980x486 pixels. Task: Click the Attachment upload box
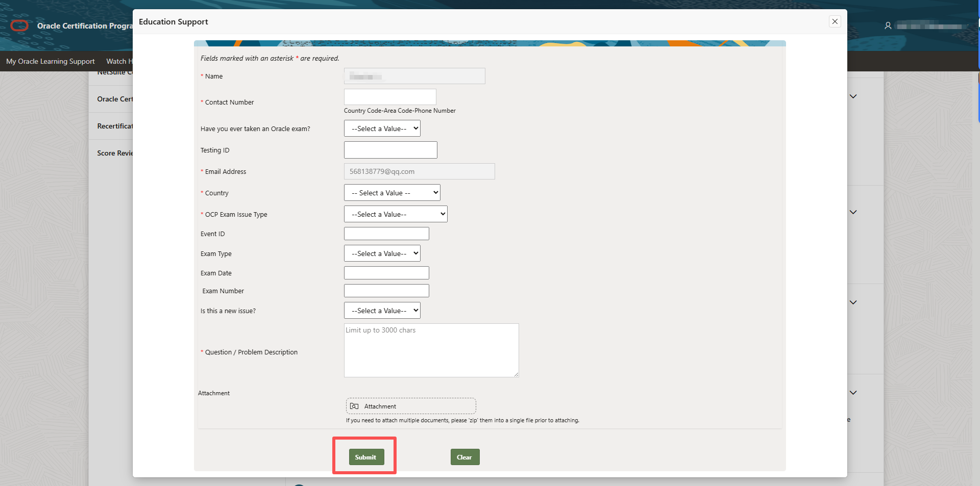click(411, 406)
